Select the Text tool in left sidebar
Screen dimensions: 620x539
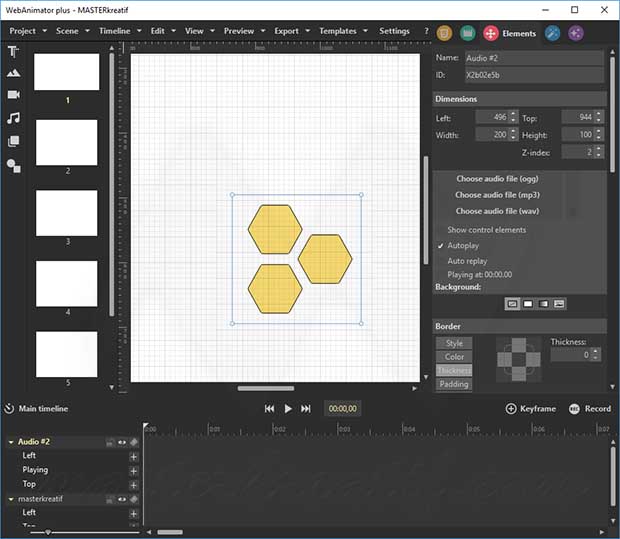click(x=13, y=52)
